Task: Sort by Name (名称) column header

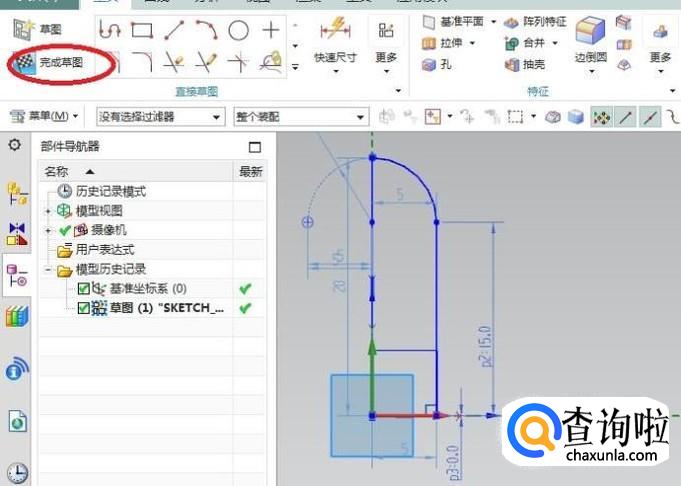Action: tap(136, 172)
